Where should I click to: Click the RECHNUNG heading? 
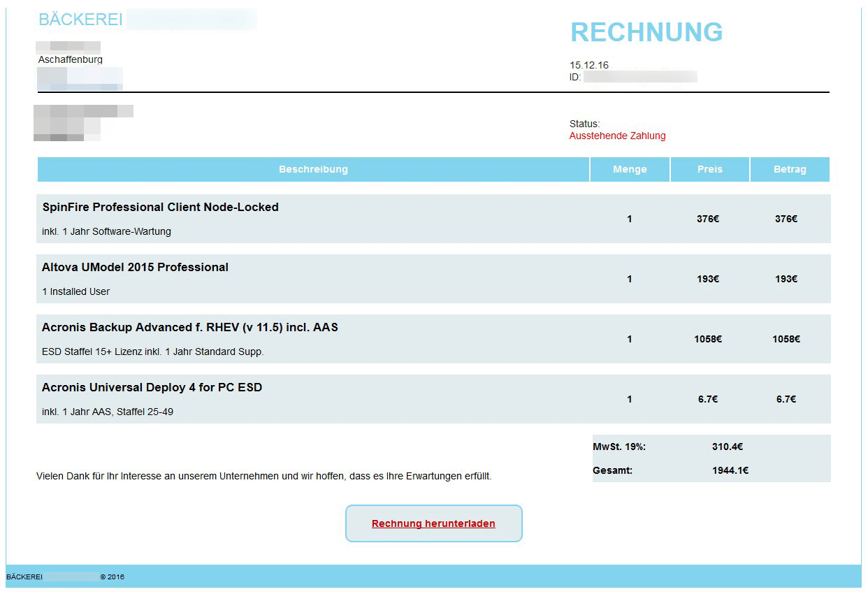click(x=646, y=32)
